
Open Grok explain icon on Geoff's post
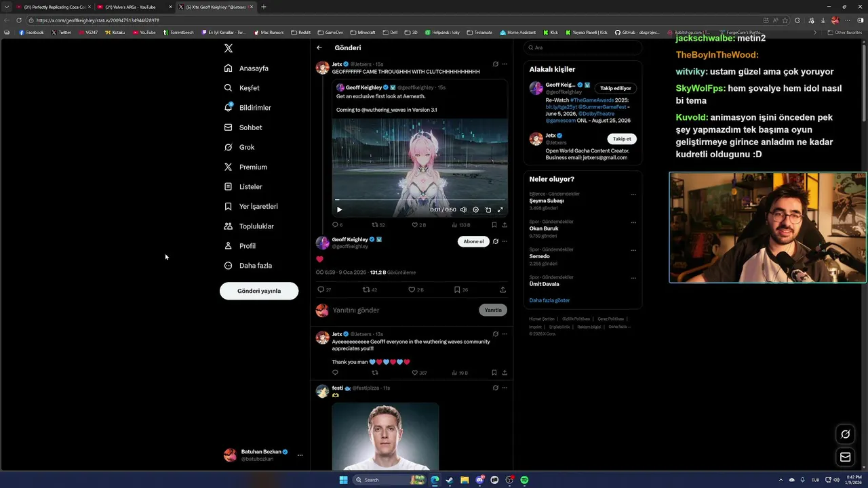pyautogui.click(x=496, y=241)
